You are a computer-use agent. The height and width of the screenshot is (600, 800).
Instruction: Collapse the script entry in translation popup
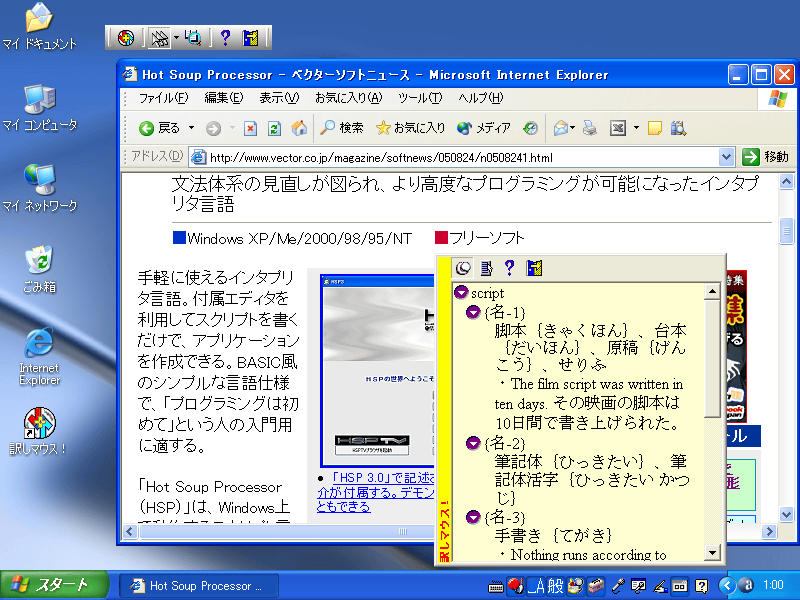[461, 292]
